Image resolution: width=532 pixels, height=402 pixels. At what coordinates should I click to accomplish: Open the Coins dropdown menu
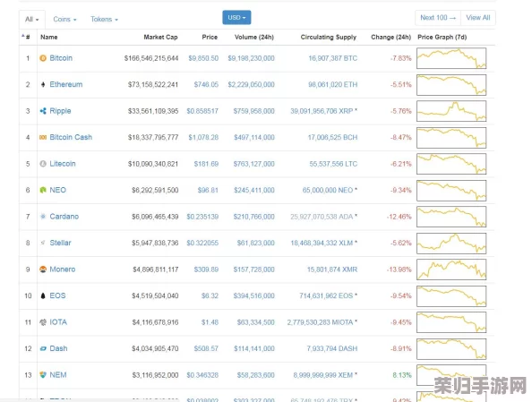tap(64, 20)
